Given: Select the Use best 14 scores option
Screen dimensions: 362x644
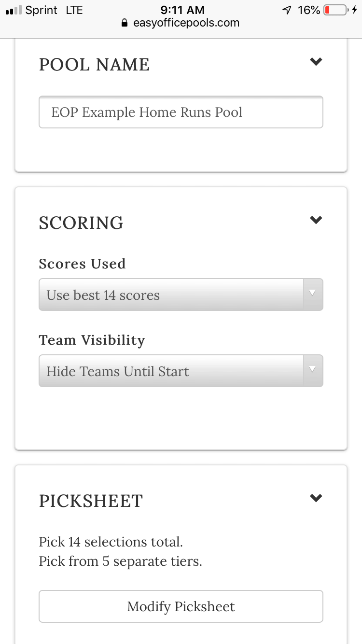Looking at the screenshot, I should click(x=181, y=294).
